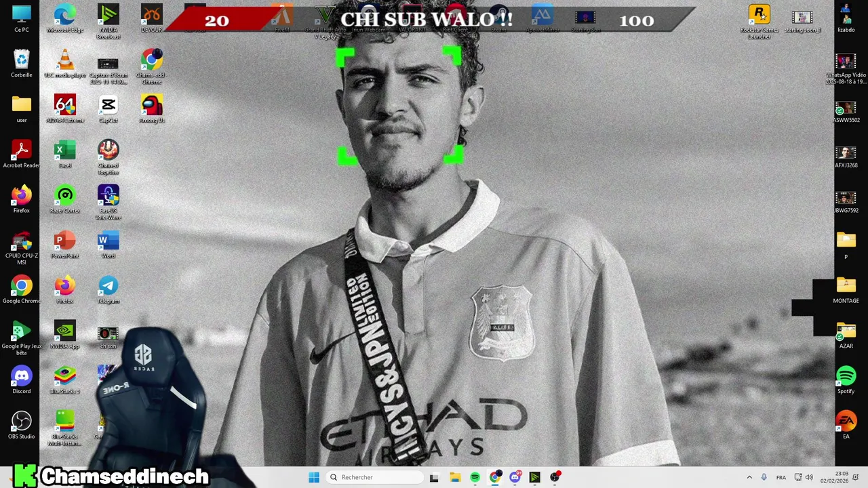This screenshot has width=868, height=488.
Task: Launch the Telegram desktop shortcut
Action: [108, 289]
